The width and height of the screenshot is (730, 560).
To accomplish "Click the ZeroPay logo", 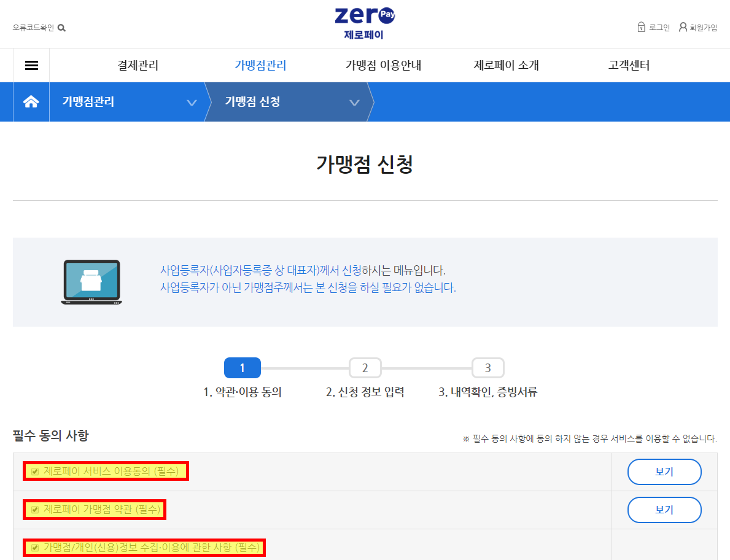I will pos(365,23).
